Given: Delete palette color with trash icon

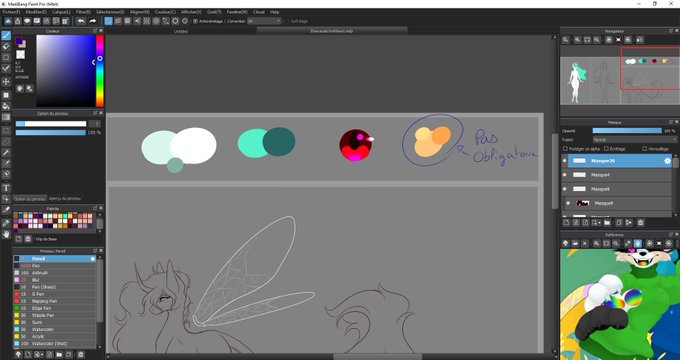Looking at the screenshot, I should click(x=28, y=239).
